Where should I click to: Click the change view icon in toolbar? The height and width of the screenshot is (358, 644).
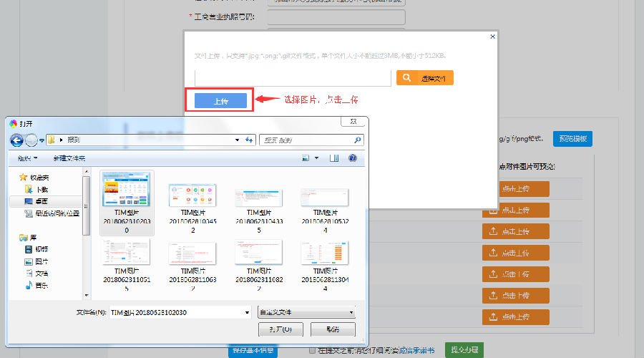click(x=306, y=158)
